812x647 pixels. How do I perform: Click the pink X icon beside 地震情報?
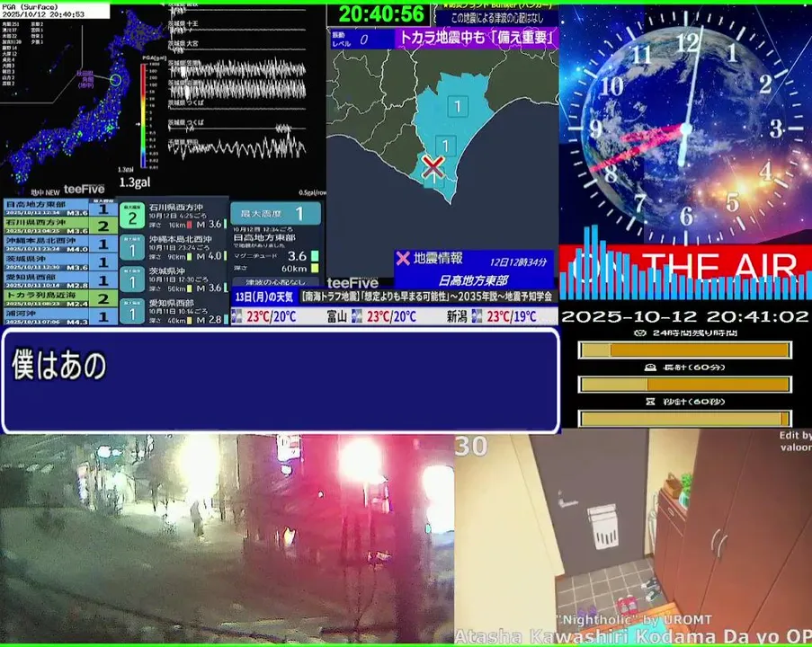click(402, 258)
